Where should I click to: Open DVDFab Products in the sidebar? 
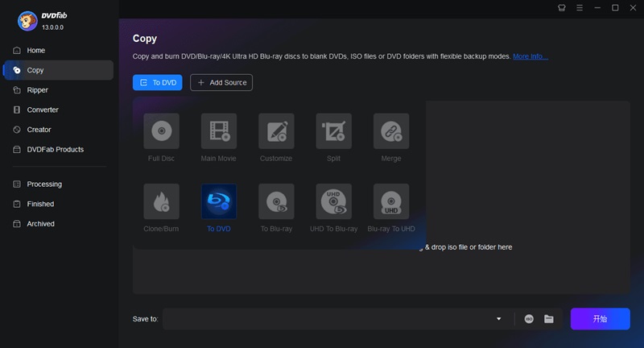[x=58, y=149]
